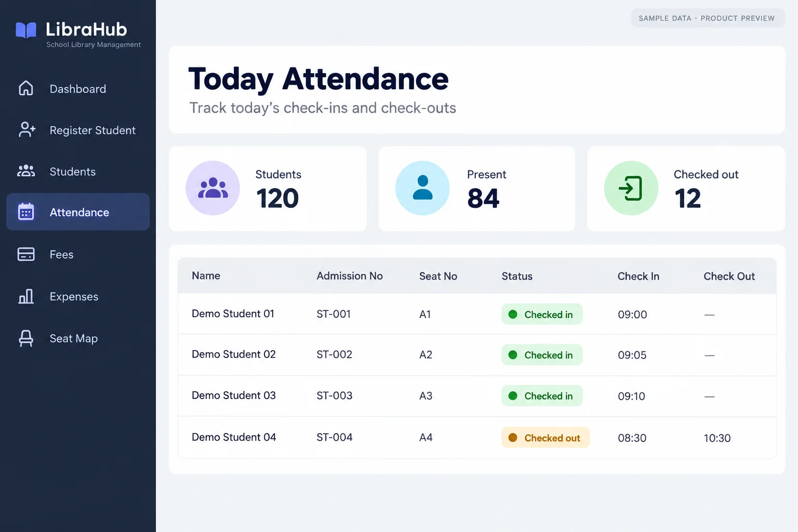Image resolution: width=798 pixels, height=532 pixels.
Task: Click check-in time 09:10
Action: pos(631,396)
